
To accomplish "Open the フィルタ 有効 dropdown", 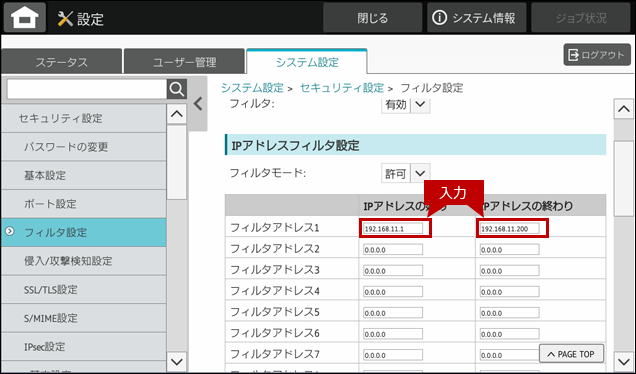I will [x=406, y=105].
